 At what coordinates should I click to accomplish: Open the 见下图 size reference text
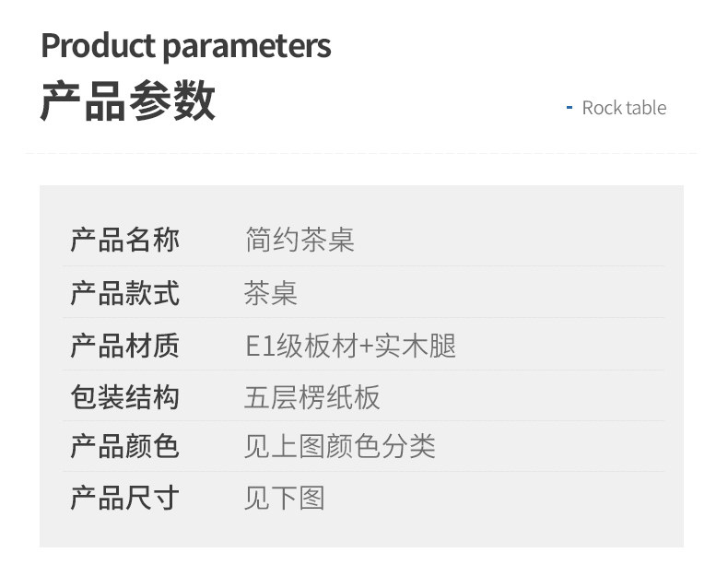[285, 499]
